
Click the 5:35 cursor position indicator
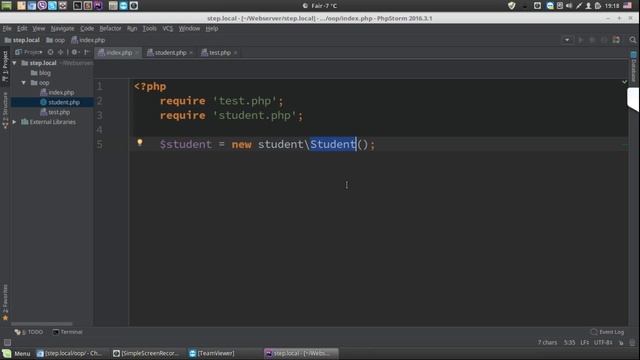coord(569,342)
